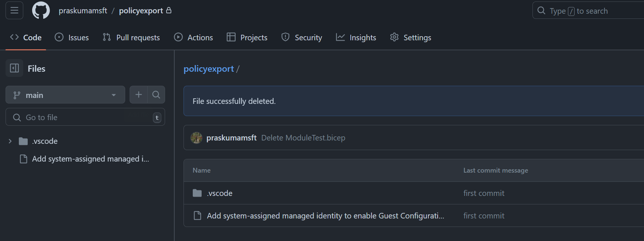Collapse the Files side panel icon
This screenshot has width=644, height=241.
(14, 68)
